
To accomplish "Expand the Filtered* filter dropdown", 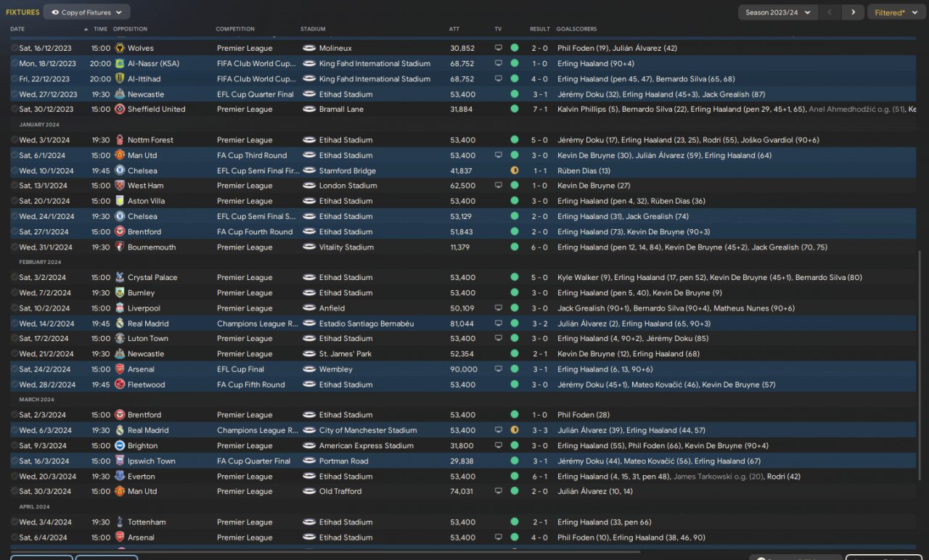I will (x=896, y=12).
